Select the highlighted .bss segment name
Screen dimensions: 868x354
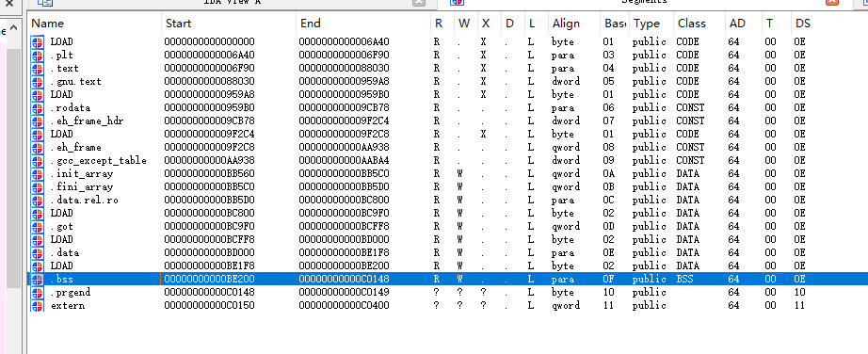(x=61, y=279)
